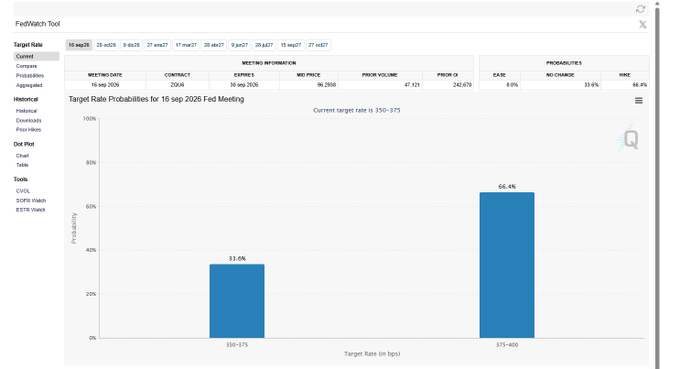Open the Probabilities view in sidebar
Image resolution: width=680 pixels, height=369 pixels.
(30, 76)
